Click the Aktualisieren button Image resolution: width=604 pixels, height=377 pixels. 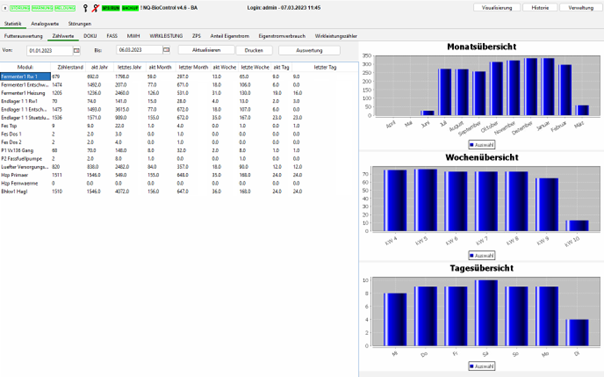(x=206, y=50)
